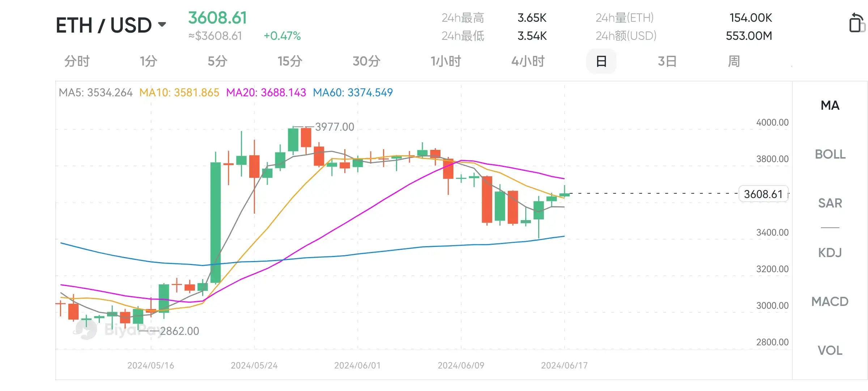Enable the SAR indicator
868x391 pixels.
(x=830, y=203)
